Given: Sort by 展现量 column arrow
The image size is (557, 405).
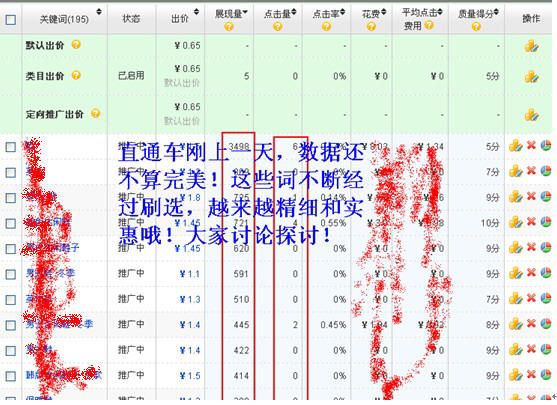Looking at the screenshot, I should (245, 13).
